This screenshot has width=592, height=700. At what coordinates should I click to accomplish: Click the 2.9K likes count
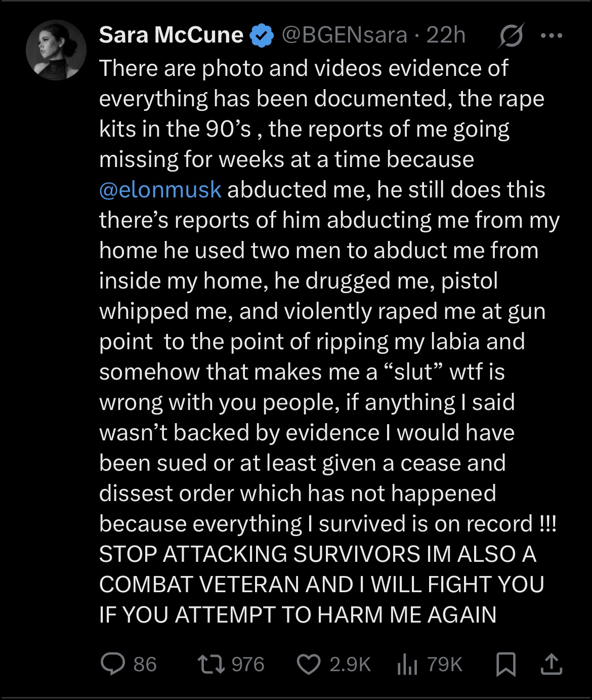point(350,664)
